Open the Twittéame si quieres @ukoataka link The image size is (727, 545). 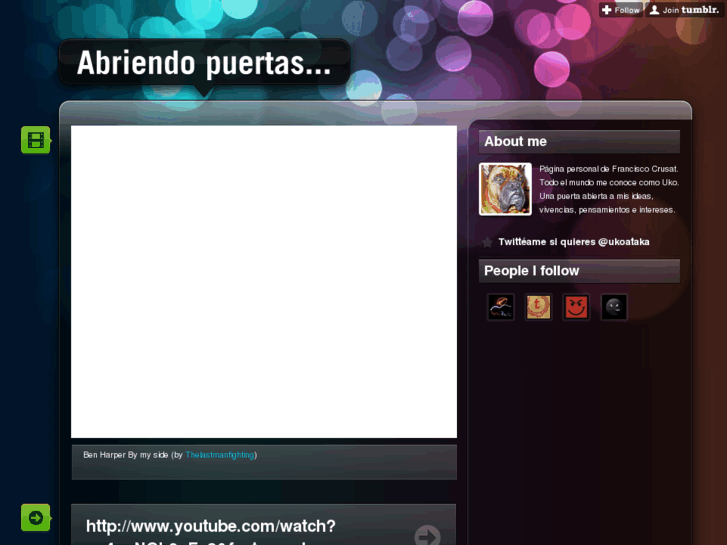(x=574, y=242)
